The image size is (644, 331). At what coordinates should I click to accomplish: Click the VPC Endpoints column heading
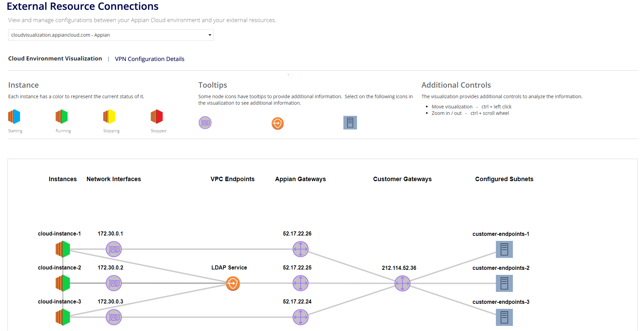233,179
